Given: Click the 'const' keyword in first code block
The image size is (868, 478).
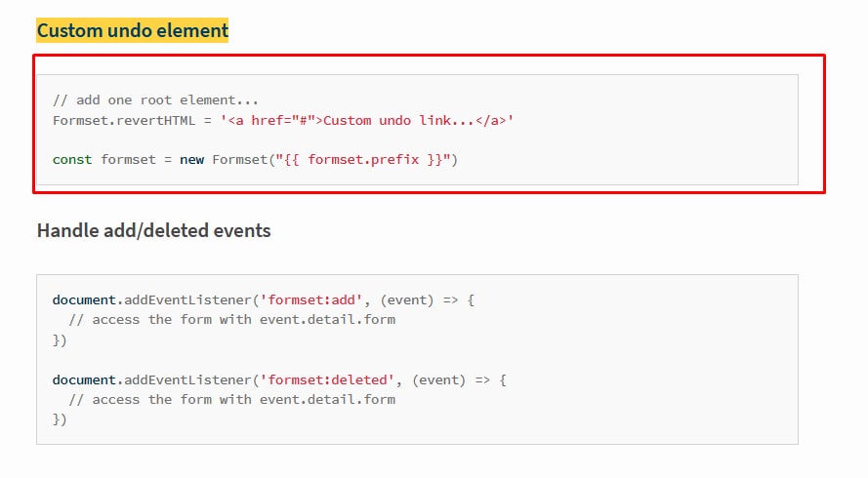Looking at the screenshot, I should tap(72, 160).
